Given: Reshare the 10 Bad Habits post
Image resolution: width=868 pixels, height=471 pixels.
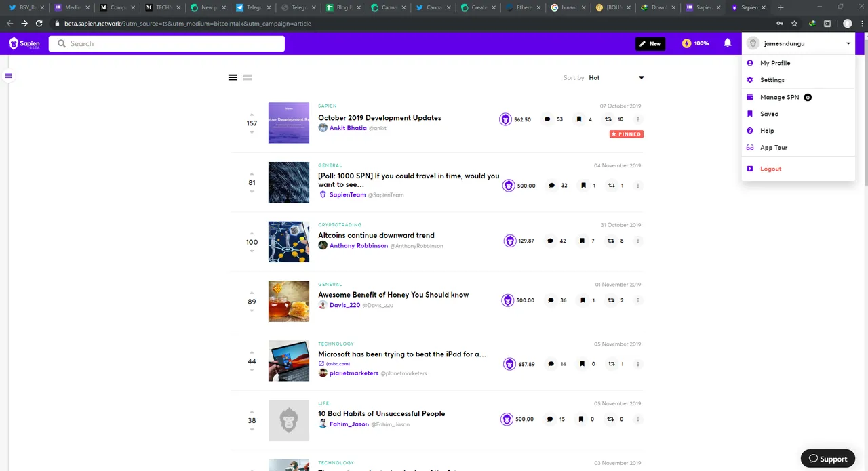Looking at the screenshot, I should click(x=610, y=419).
